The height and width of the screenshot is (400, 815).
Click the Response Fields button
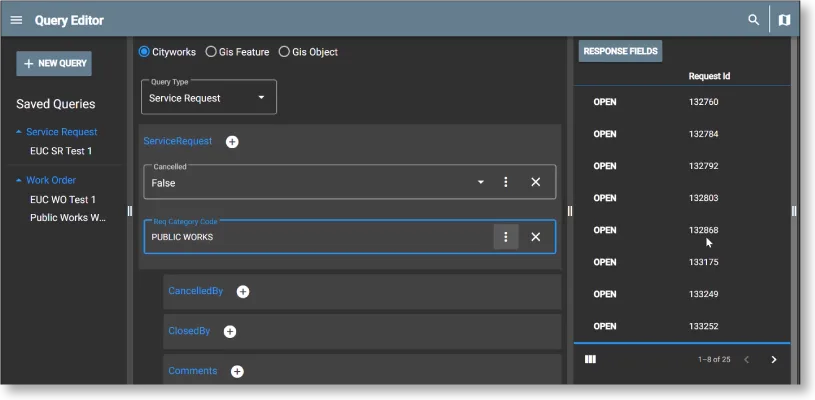coord(620,51)
